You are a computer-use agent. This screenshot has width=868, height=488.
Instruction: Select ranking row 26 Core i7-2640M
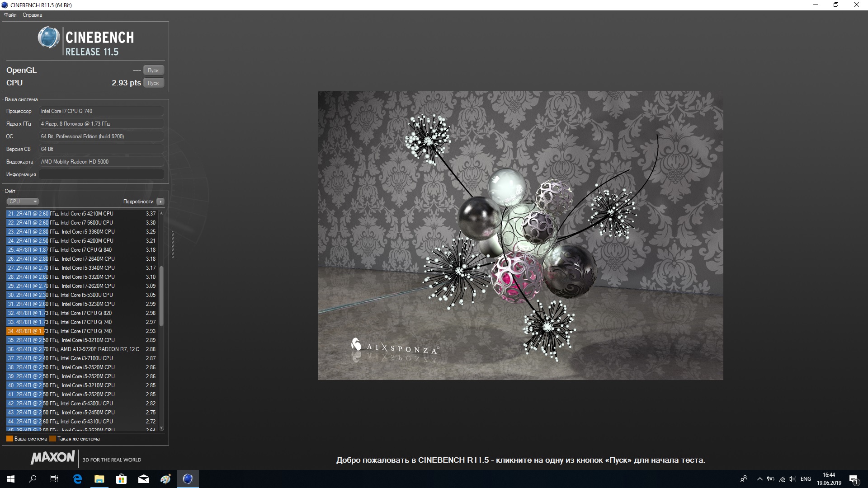coord(82,259)
